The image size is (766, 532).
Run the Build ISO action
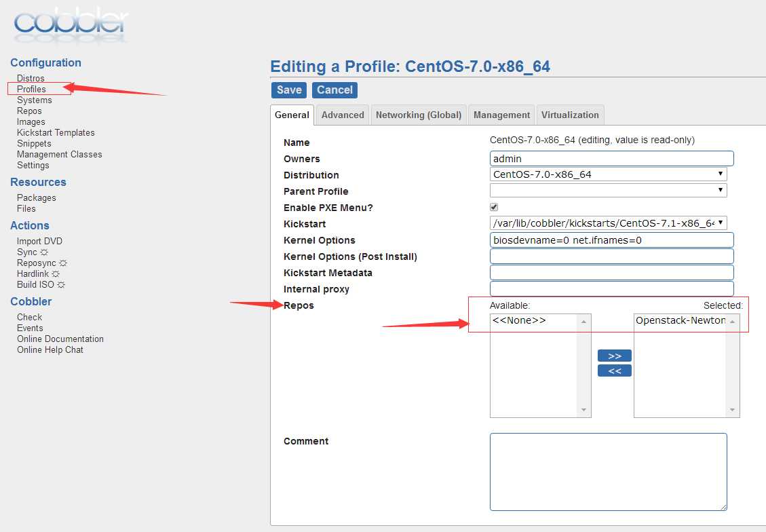pos(35,284)
